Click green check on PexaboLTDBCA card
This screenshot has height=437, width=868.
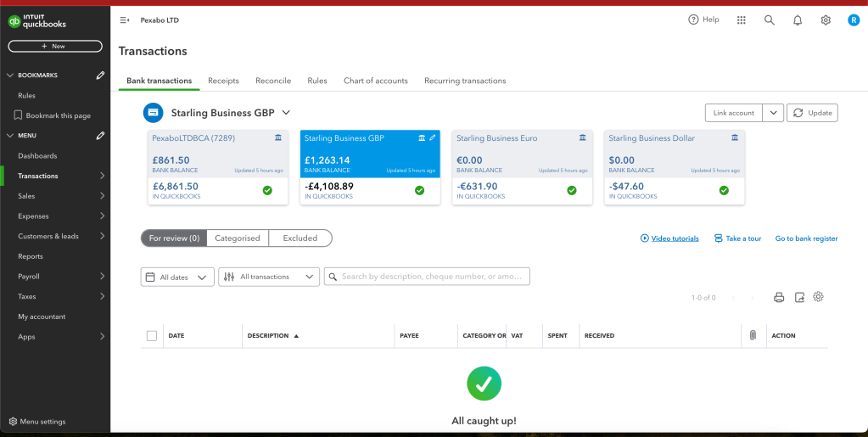click(x=267, y=191)
